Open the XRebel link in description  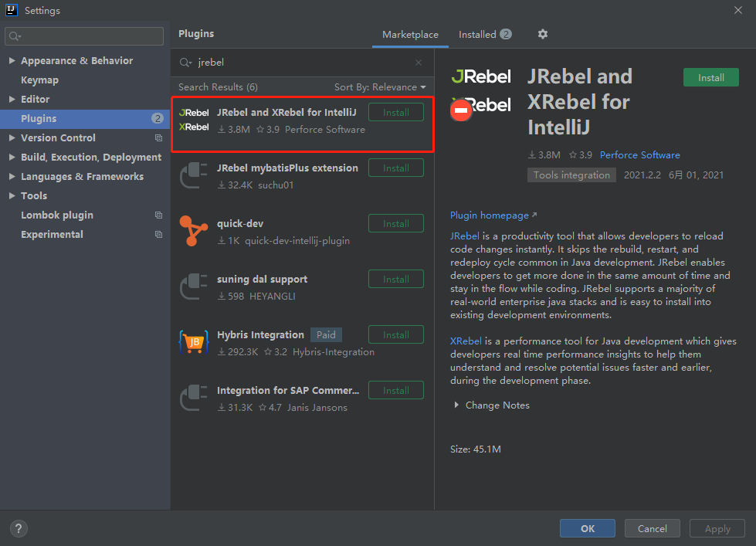coord(466,341)
